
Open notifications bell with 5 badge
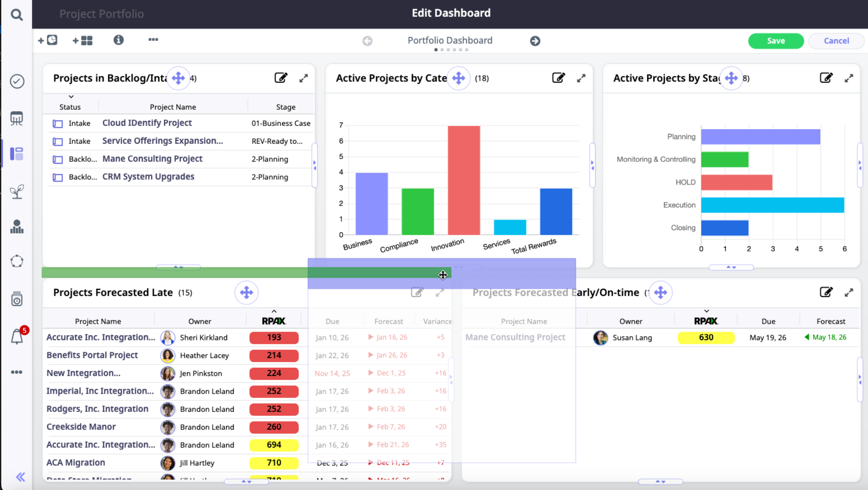(x=17, y=336)
